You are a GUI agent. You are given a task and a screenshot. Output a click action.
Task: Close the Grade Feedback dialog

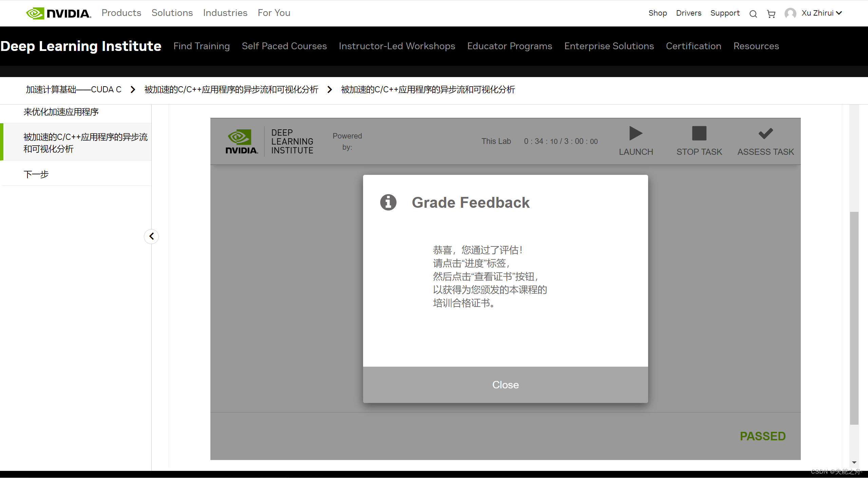pos(505,385)
